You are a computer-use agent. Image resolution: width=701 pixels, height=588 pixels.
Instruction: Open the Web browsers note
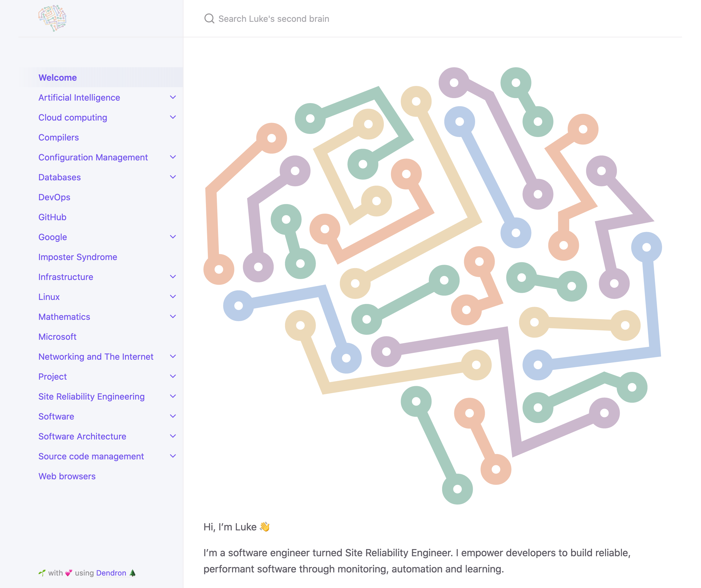(67, 476)
